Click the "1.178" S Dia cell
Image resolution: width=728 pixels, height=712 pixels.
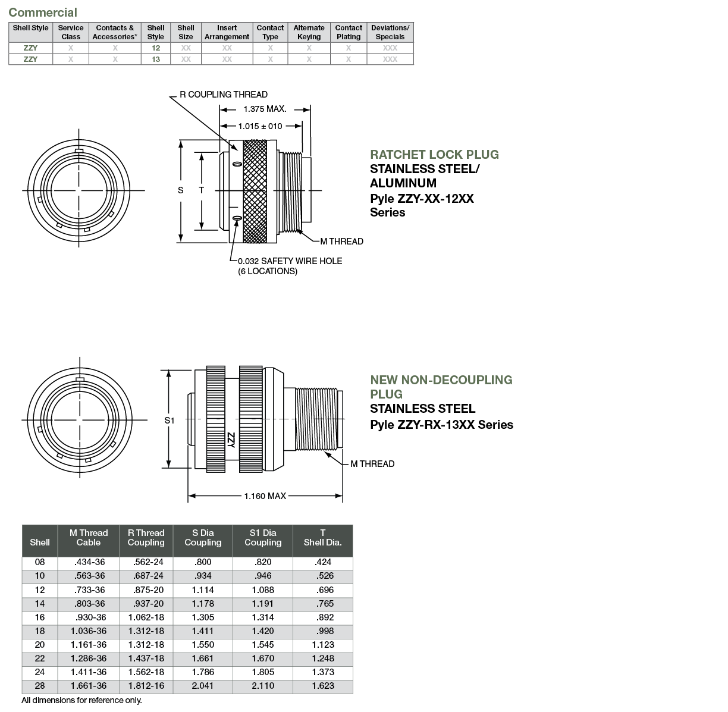[x=203, y=604]
